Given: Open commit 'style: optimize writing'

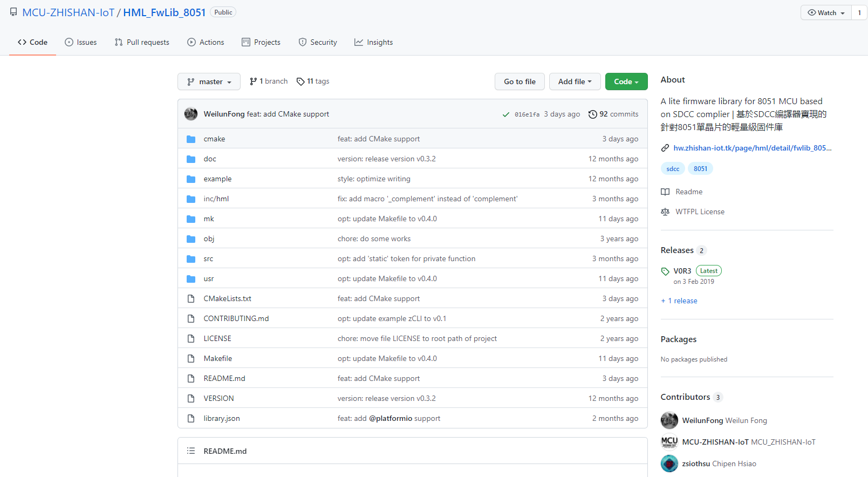Looking at the screenshot, I should (374, 179).
